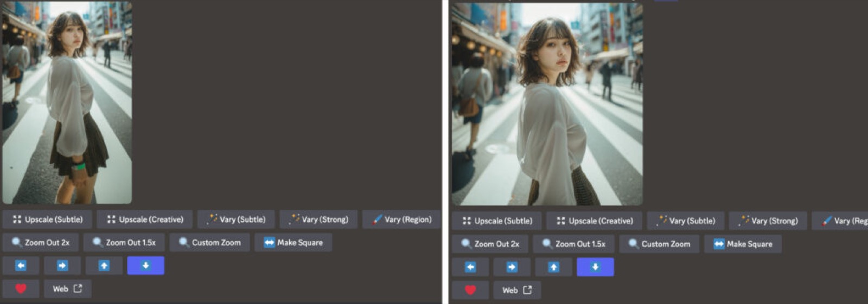Pan right arrow in the left panel
The width and height of the screenshot is (868, 304).
(x=62, y=266)
